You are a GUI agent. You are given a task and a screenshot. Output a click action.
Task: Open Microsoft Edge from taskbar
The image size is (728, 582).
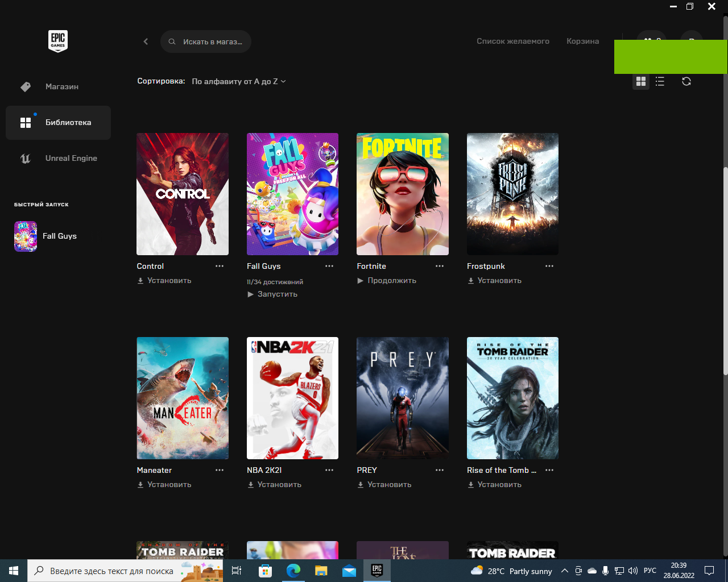click(293, 571)
